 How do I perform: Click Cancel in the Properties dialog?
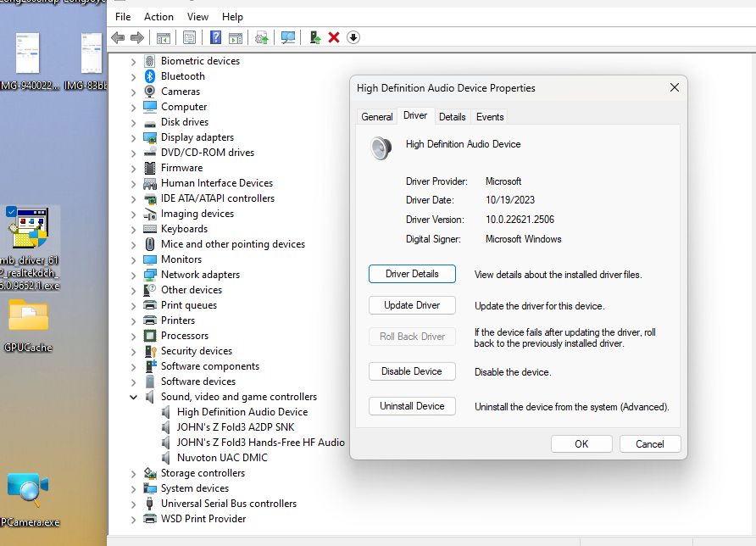(x=650, y=443)
